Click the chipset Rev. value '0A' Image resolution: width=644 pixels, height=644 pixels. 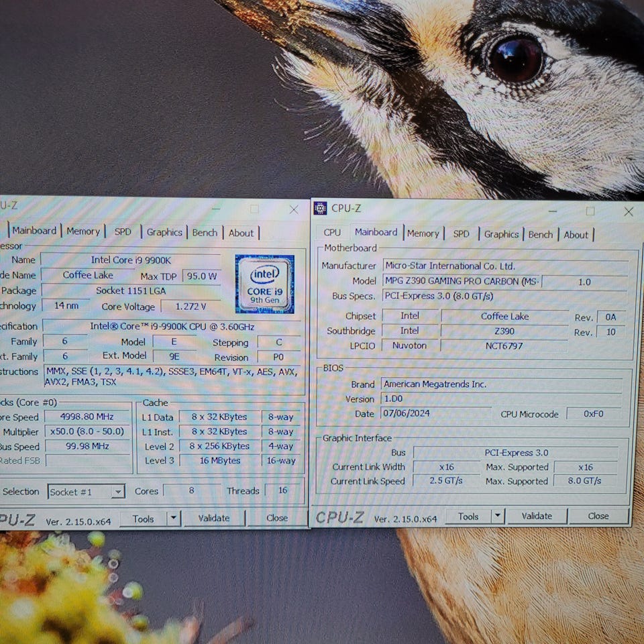point(610,317)
